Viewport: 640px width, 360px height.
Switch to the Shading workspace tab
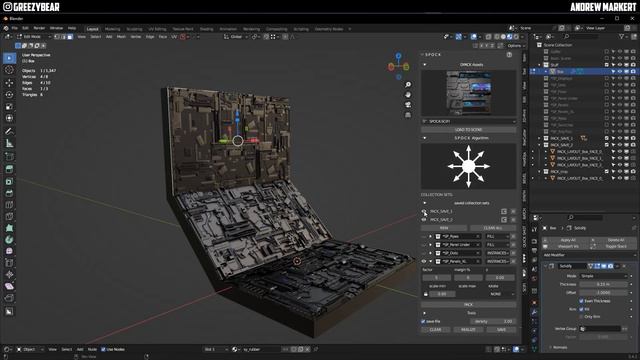coord(207,29)
